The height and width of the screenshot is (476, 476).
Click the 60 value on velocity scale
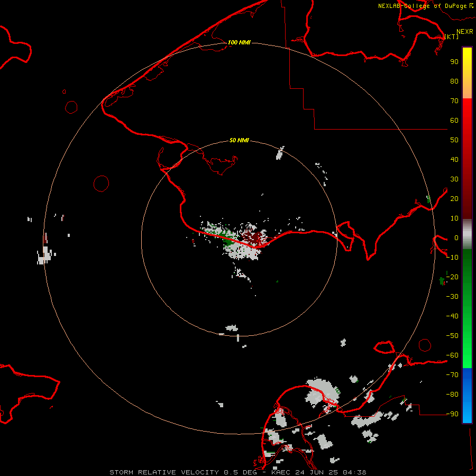[454, 120]
